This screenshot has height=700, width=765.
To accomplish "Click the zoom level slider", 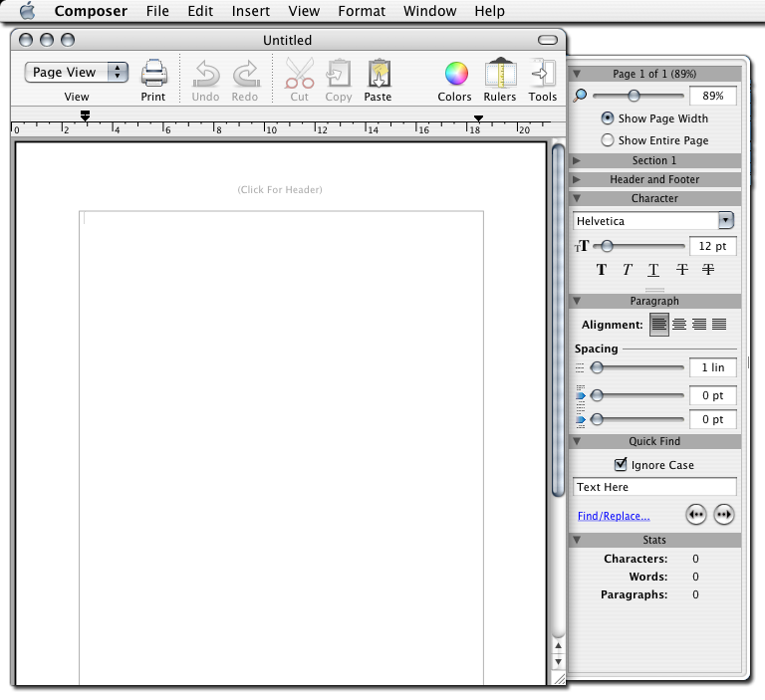I will tap(638, 96).
